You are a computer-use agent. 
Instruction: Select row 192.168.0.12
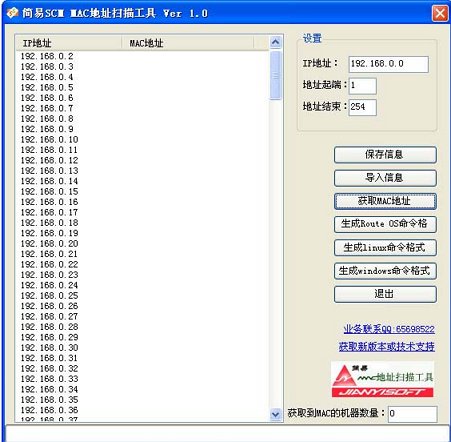pyautogui.click(x=142, y=160)
